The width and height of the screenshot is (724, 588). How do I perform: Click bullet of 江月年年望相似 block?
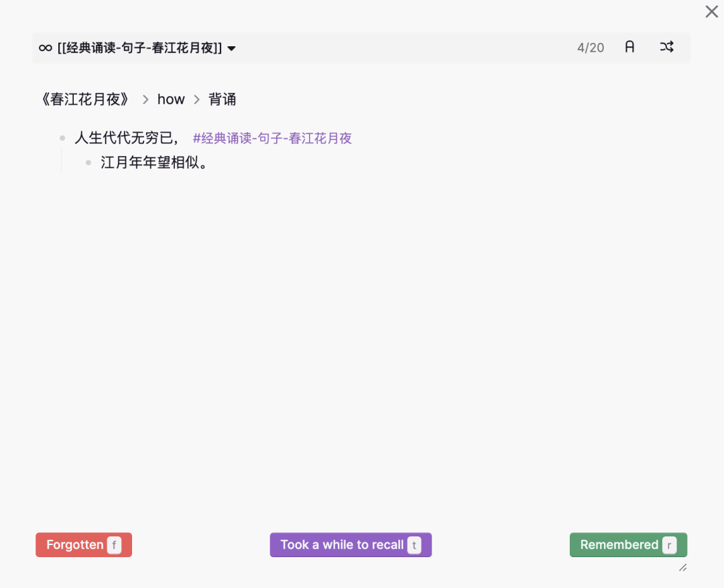tap(88, 163)
